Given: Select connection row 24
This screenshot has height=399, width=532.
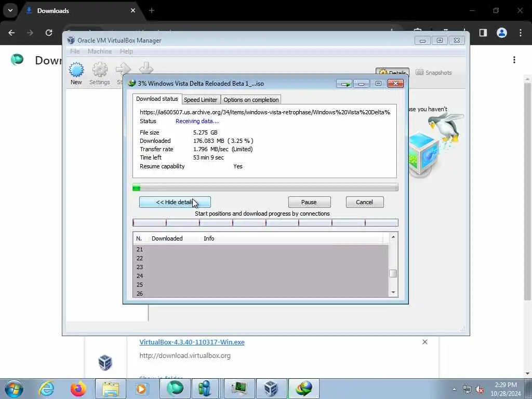Looking at the screenshot, I should pos(261,276).
